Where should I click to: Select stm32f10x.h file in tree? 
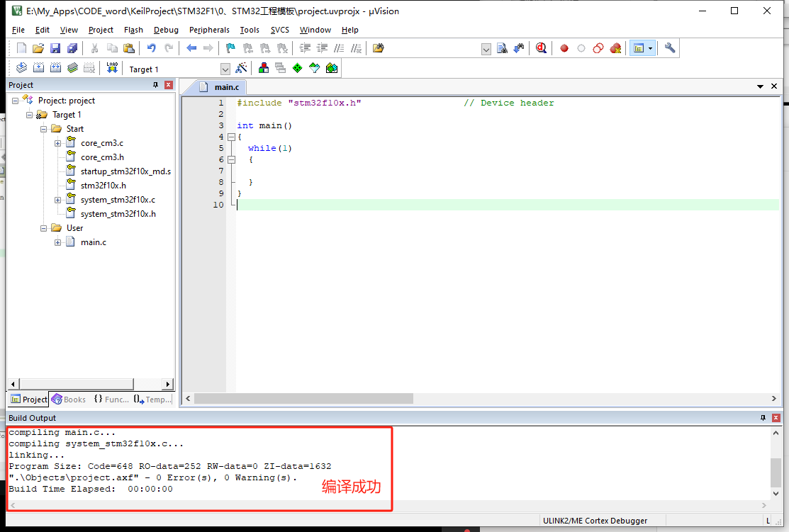103,186
